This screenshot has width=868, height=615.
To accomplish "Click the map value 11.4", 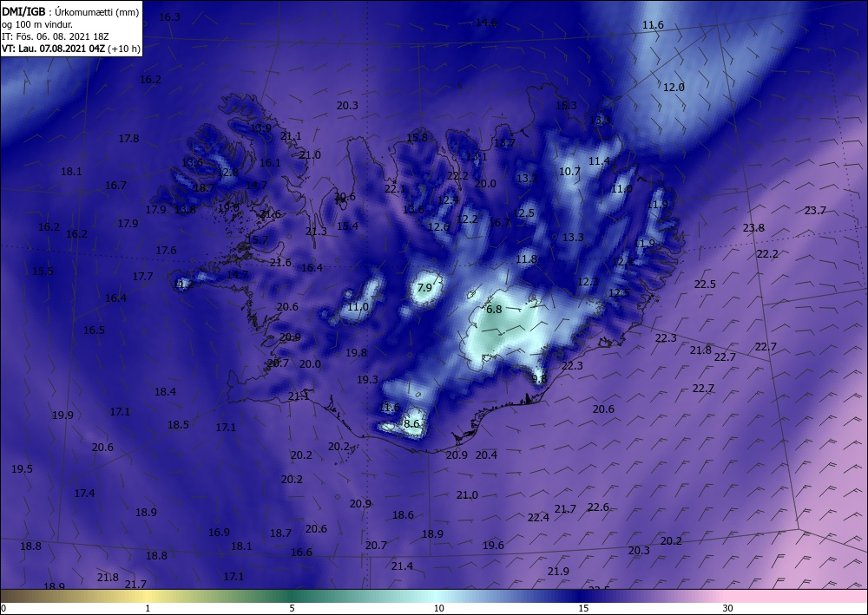I will (599, 161).
